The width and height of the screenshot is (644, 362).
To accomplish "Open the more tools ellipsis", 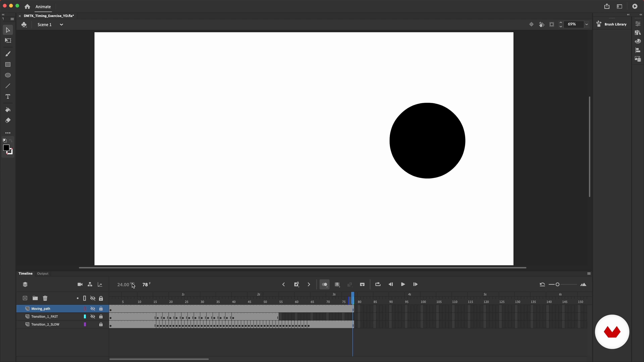I will [x=8, y=133].
